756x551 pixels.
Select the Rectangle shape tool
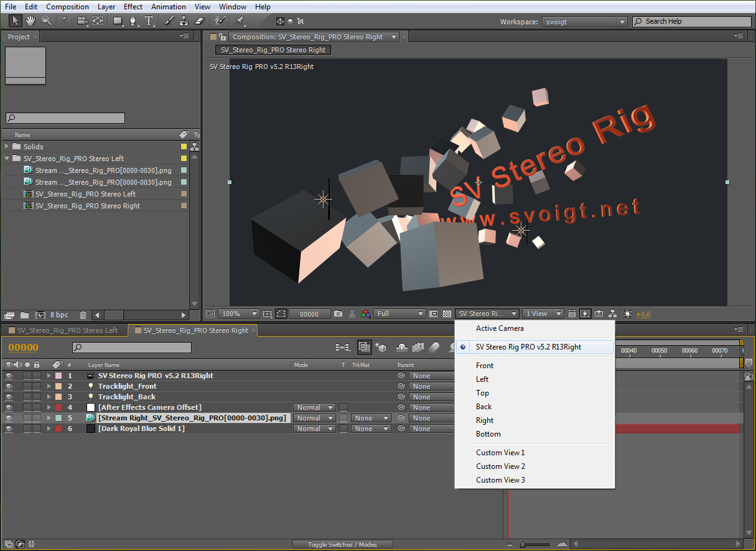[x=118, y=21]
